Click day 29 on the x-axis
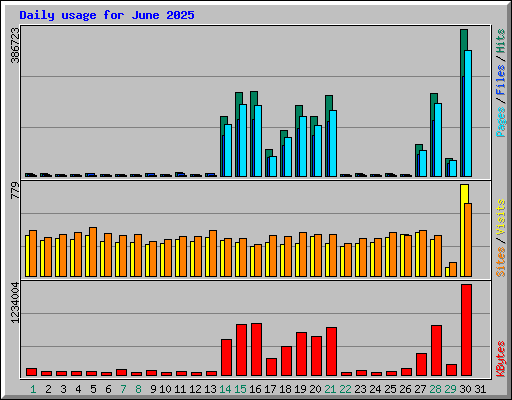 (x=450, y=389)
